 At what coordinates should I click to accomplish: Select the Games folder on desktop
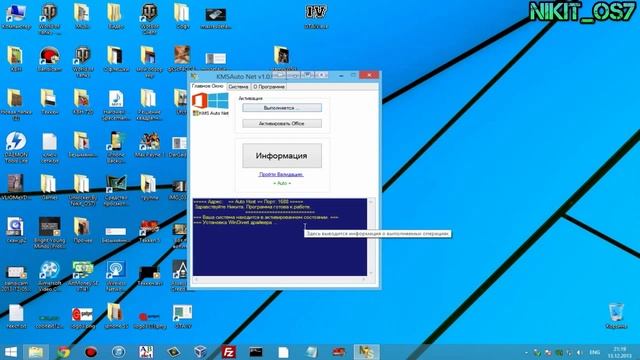click(x=49, y=187)
